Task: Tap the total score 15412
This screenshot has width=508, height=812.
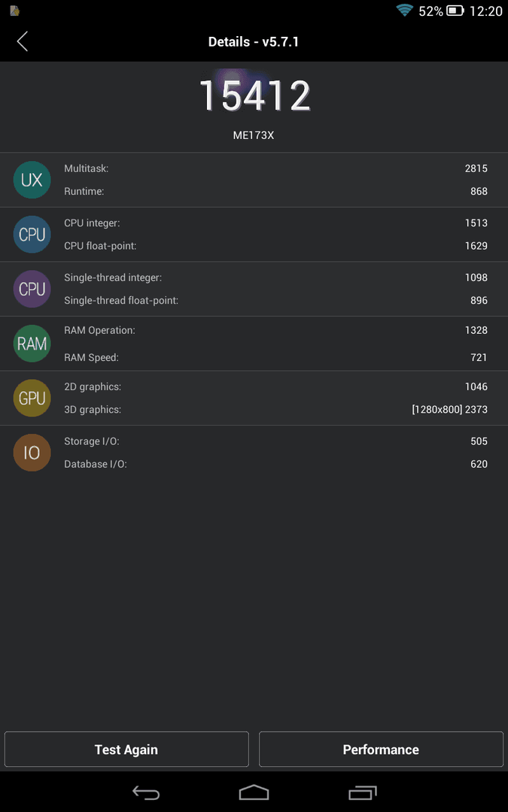Action: 254,95
